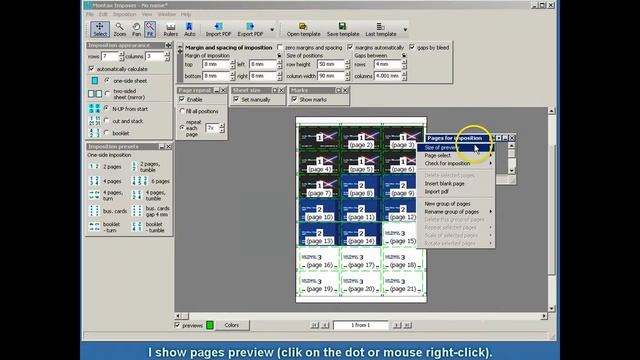Image resolution: width=640 pixels, height=360 pixels.
Task: Select N-UP from start radio button
Action: [107, 109]
